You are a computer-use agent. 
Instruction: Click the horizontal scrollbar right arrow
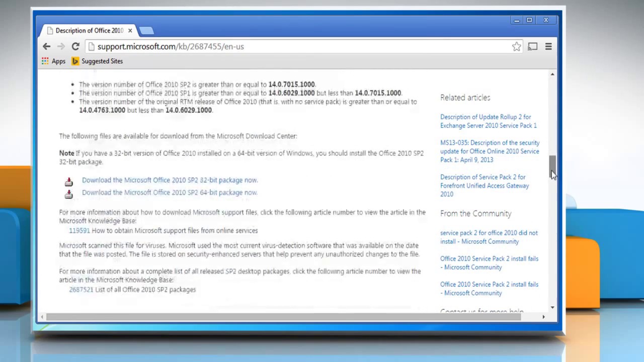pos(543,317)
